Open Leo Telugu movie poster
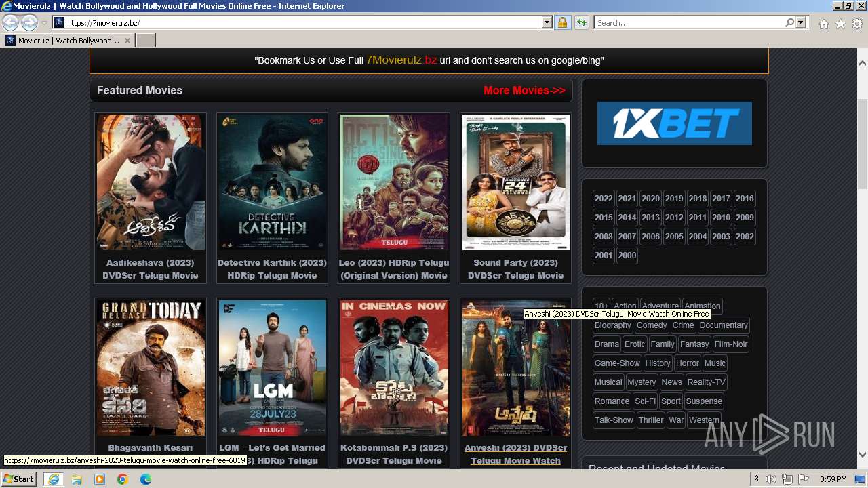 (x=394, y=182)
